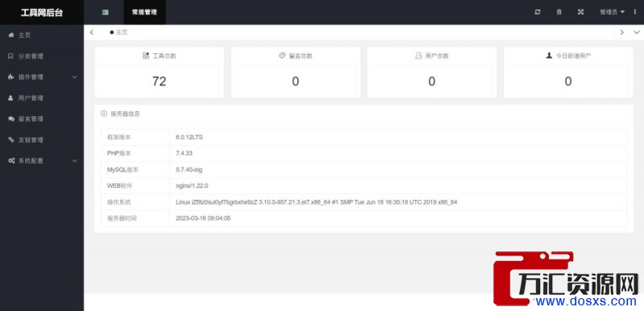644x311 pixels.
Task: Click the 服务器时间 row label
Action: [x=122, y=218]
